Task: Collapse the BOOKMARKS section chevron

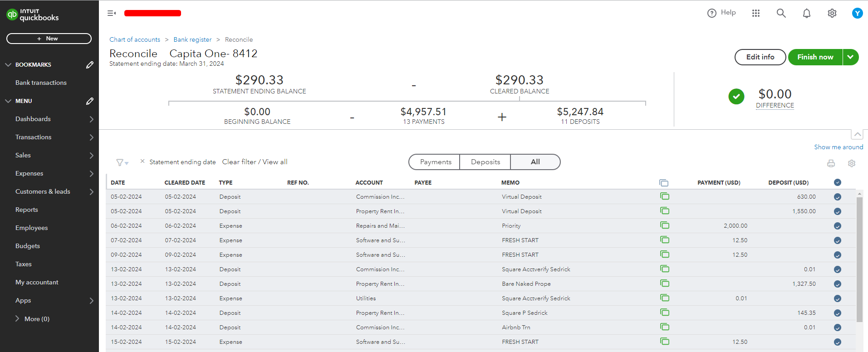Action: pos(8,65)
